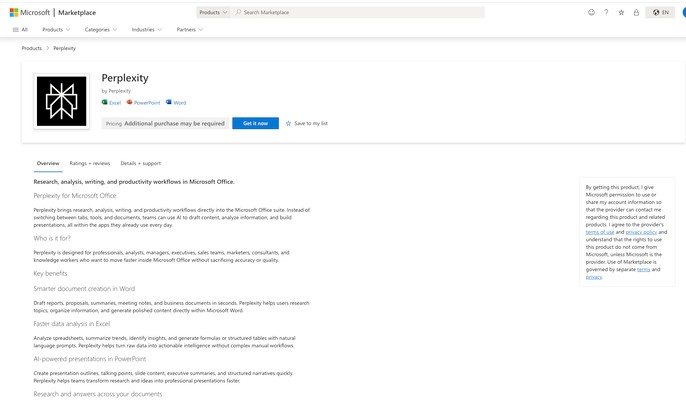Viewport: 686px width, 400px height.
Task: Click the Get it now button
Action: tap(256, 123)
